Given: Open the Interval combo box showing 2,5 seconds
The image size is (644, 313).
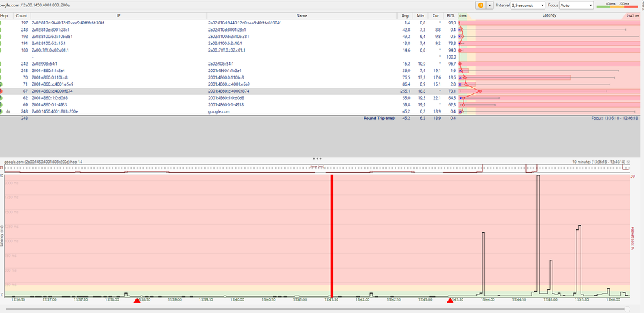Looking at the screenshot, I should [528, 5].
